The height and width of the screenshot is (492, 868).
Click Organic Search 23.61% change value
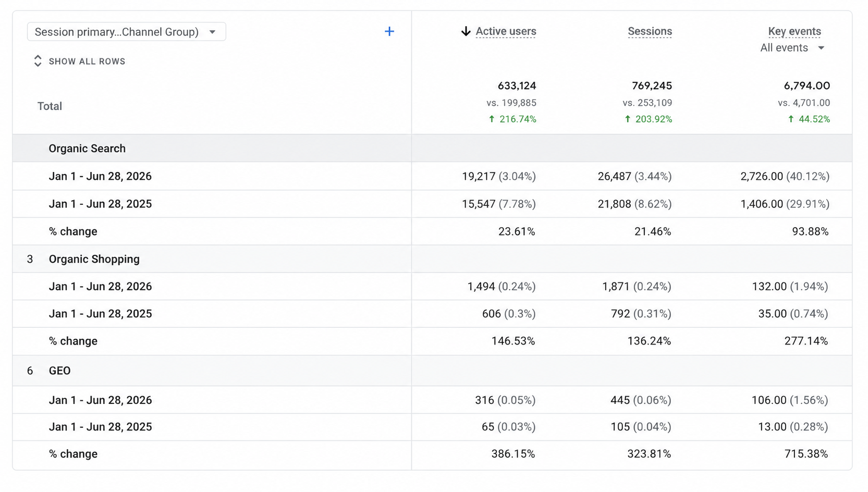pyautogui.click(x=517, y=231)
